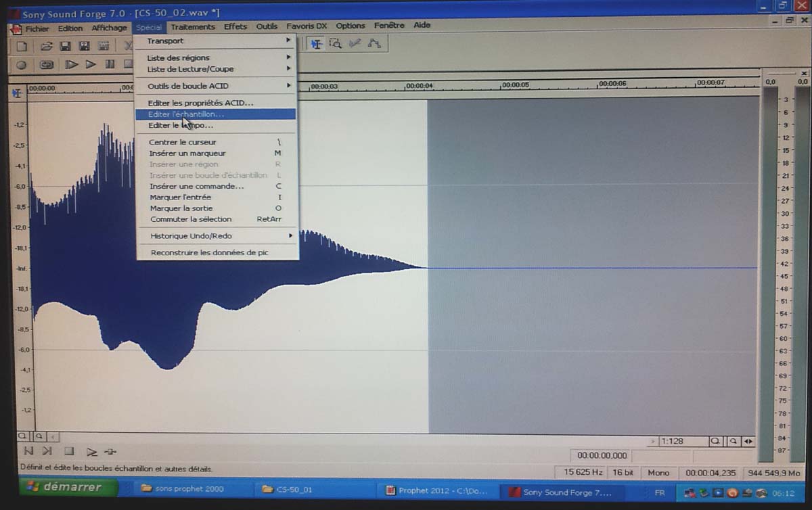This screenshot has width=812, height=510.
Task: Choose Insérer une commande
Action: (217, 186)
